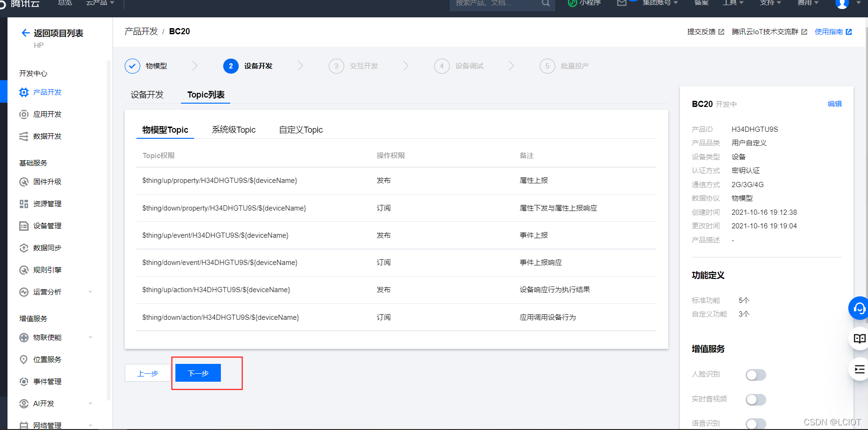Click step 5 批量投产 in progress bar
The height and width of the screenshot is (430, 868).
[x=565, y=66]
